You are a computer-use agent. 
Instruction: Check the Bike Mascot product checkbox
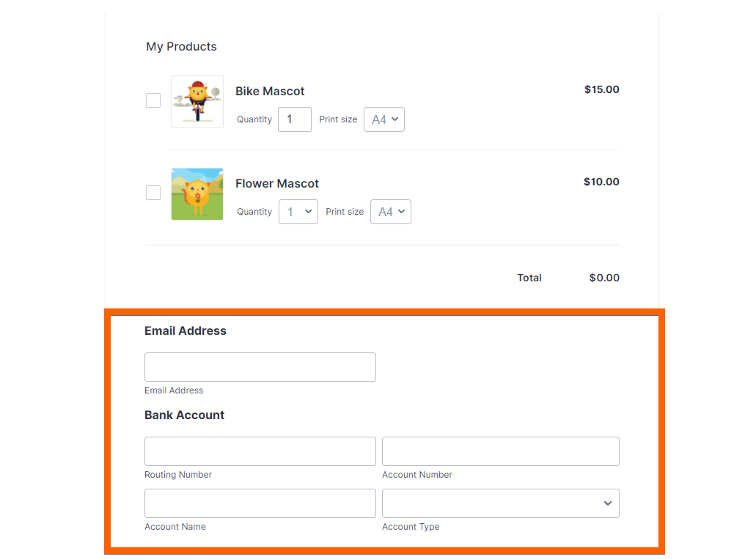pos(153,100)
